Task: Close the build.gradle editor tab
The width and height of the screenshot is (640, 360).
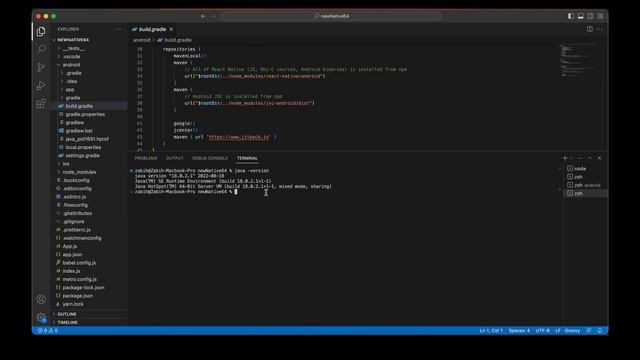Action: pos(171,29)
